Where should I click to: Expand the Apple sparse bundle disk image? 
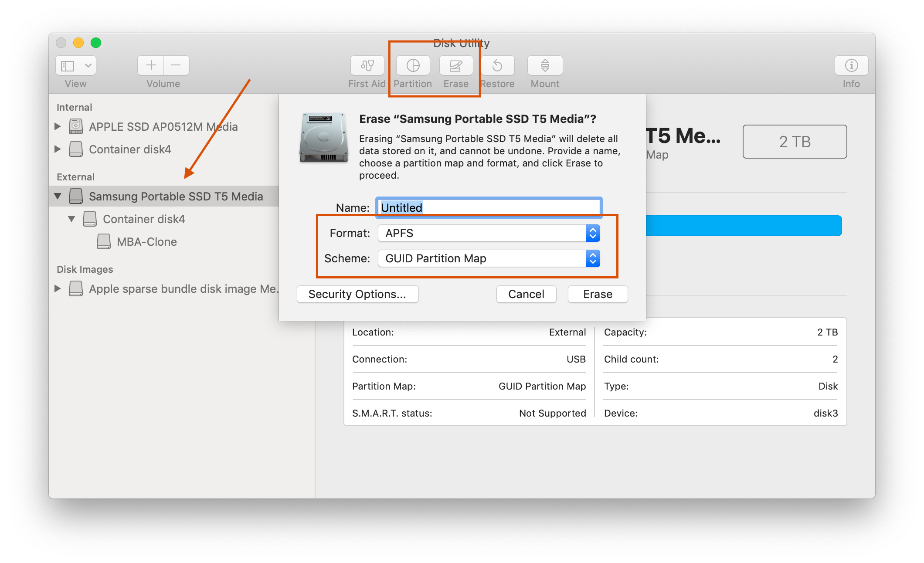click(58, 288)
